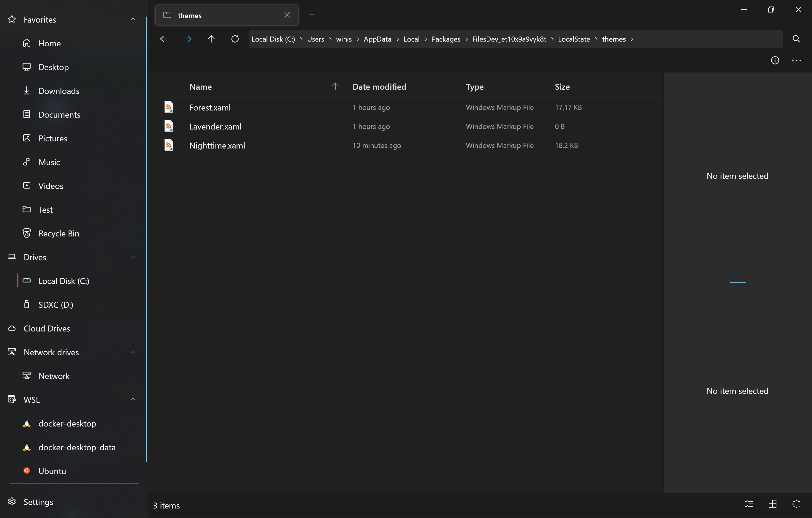Sort by Date modified column
Screen dimensions: 812x518
click(379, 87)
